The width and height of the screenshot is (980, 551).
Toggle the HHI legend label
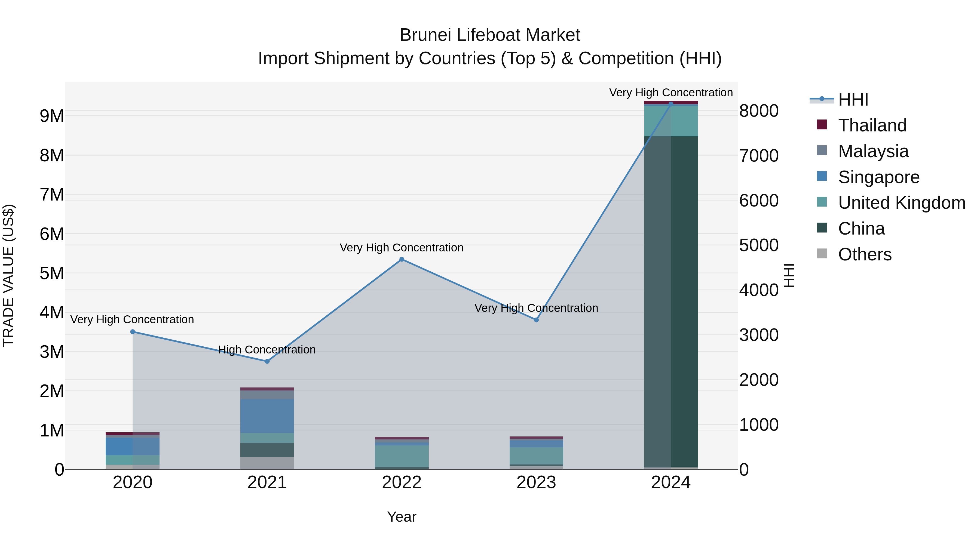point(853,100)
